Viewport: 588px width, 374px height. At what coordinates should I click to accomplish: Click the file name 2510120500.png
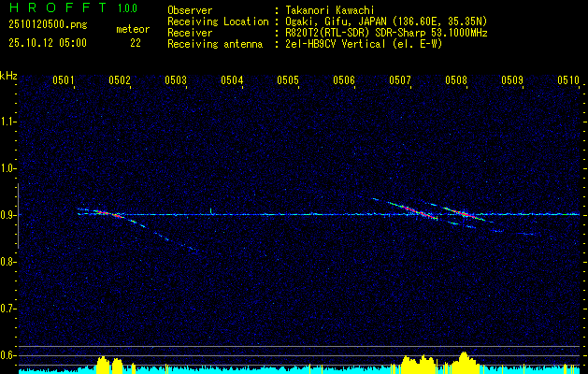click(x=48, y=25)
